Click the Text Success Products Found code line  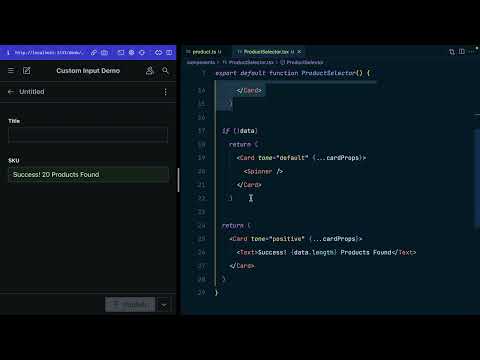tap(326, 252)
